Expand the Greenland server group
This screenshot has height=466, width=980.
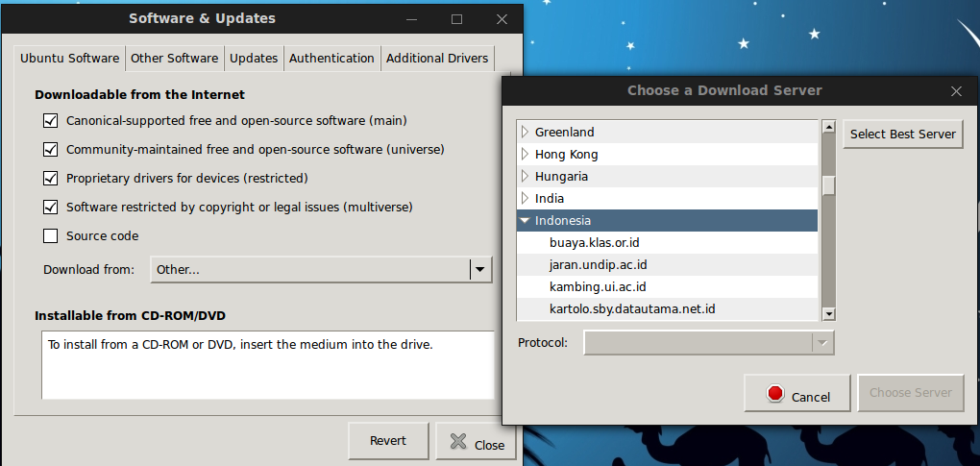click(x=525, y=132)
